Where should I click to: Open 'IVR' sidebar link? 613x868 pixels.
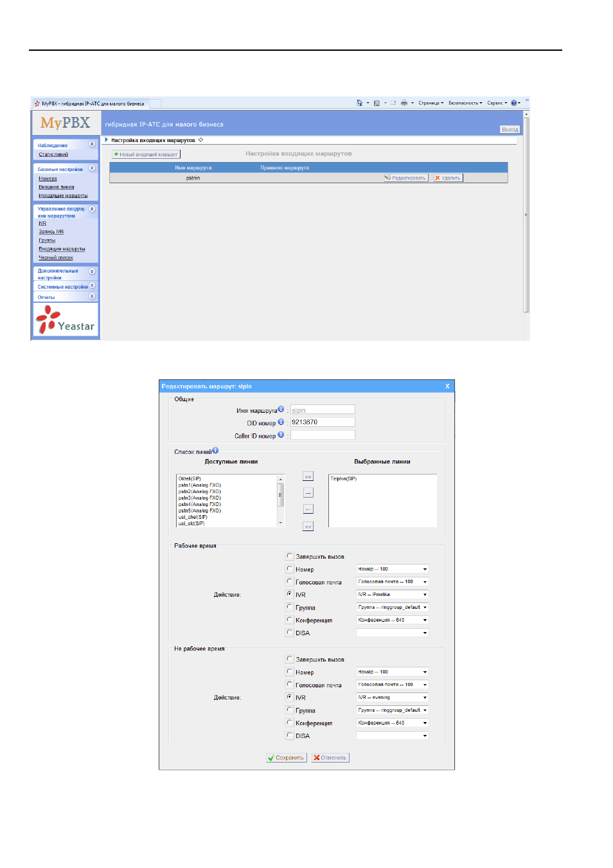42,224
